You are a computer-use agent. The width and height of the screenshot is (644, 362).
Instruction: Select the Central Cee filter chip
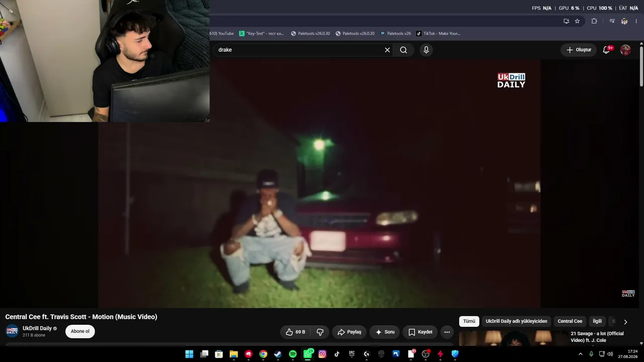[570, 321]
